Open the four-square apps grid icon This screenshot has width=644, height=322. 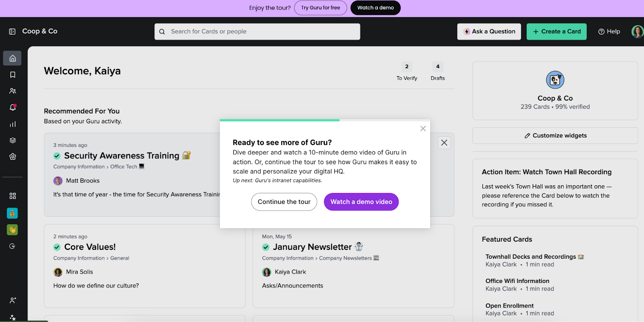click(12, 196)
